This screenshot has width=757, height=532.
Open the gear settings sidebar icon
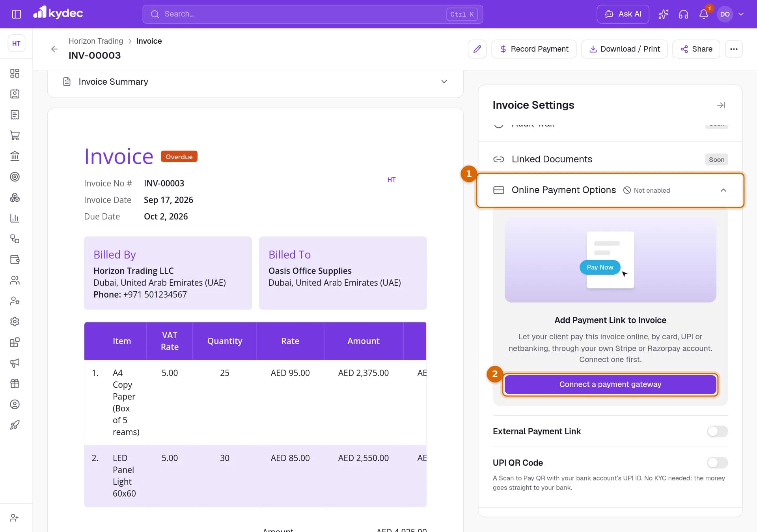pos(15,322)
